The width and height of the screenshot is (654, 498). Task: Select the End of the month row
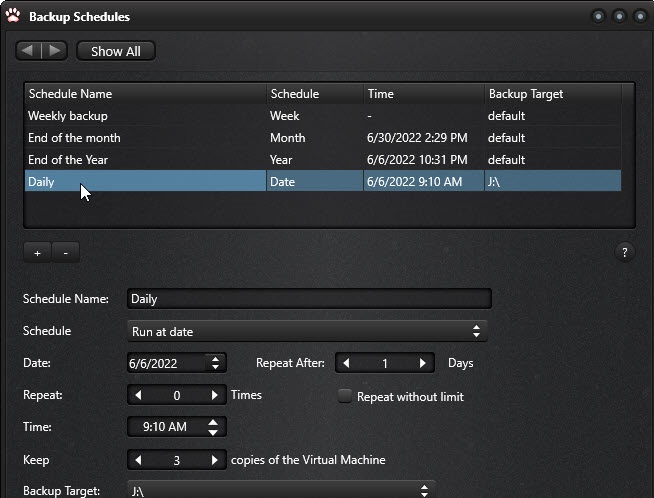coord(323,138)
